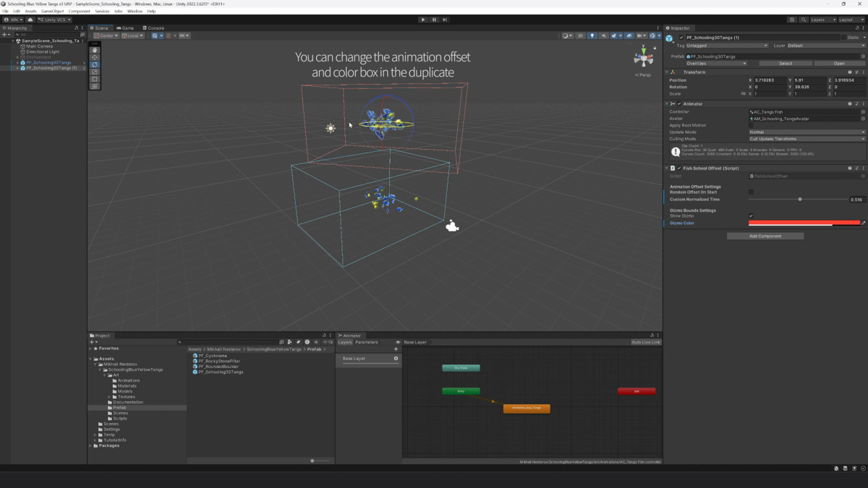Select the Transform tool in Scene toolbar
The height and width of the screenshot is (488, 868).
coord(94,86)
